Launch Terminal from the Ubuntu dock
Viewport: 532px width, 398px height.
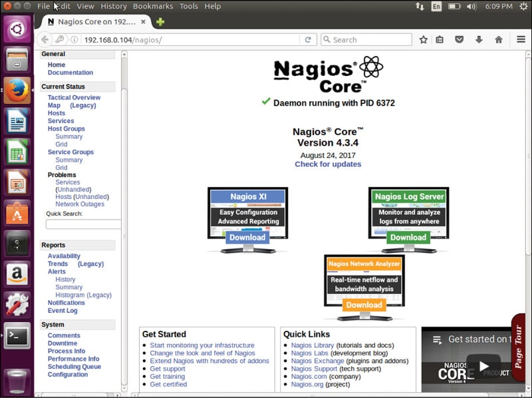[17, 337]
